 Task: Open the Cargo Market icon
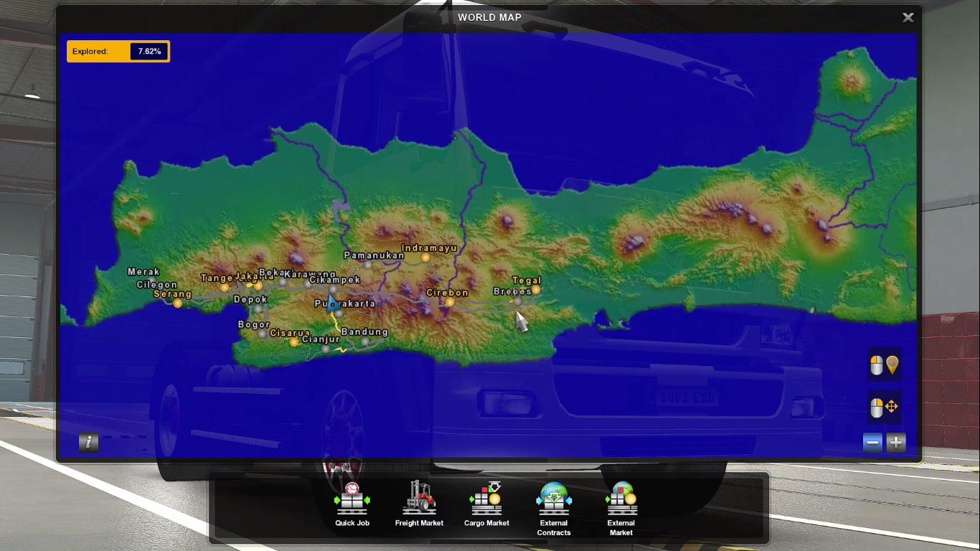coord(486,499)
